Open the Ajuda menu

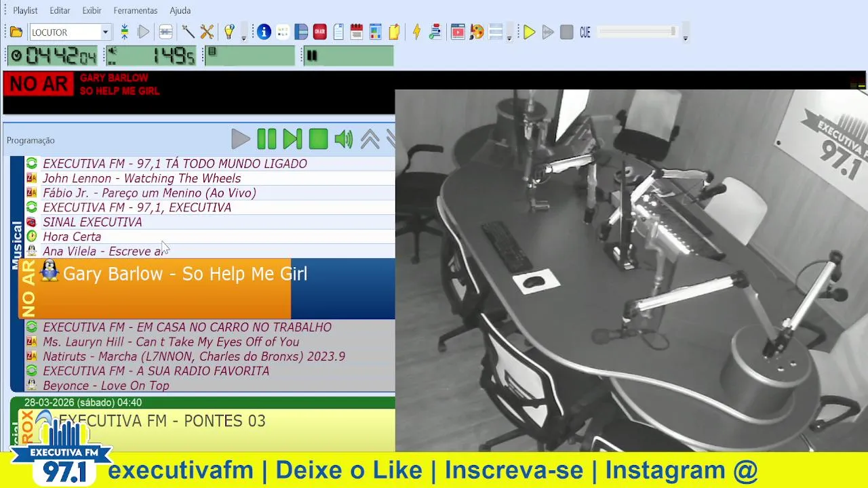[x=180, y=10]
